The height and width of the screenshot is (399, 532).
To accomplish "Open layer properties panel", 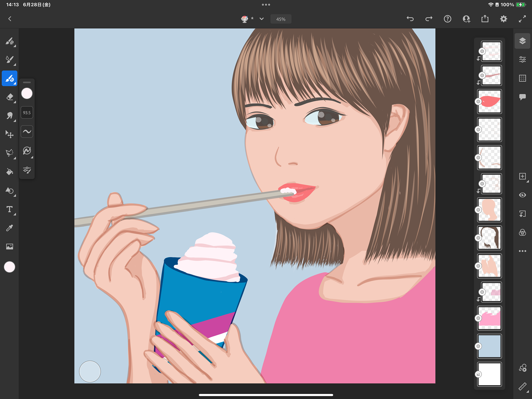I will point(522,60).
